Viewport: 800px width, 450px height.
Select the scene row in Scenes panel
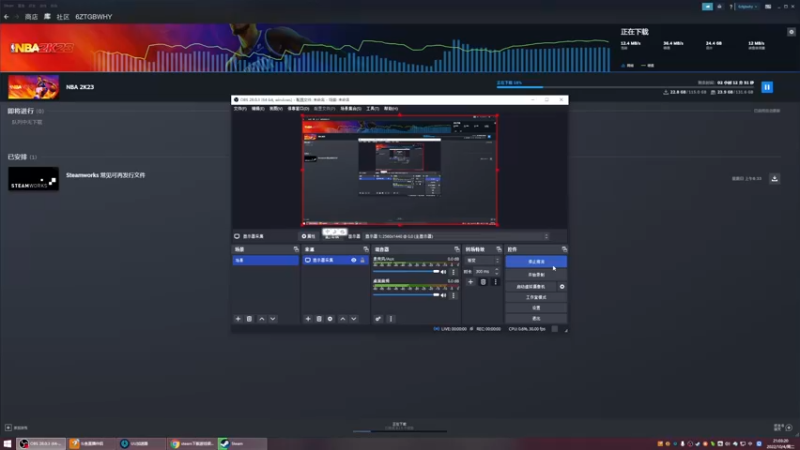[x=265, y=260]
